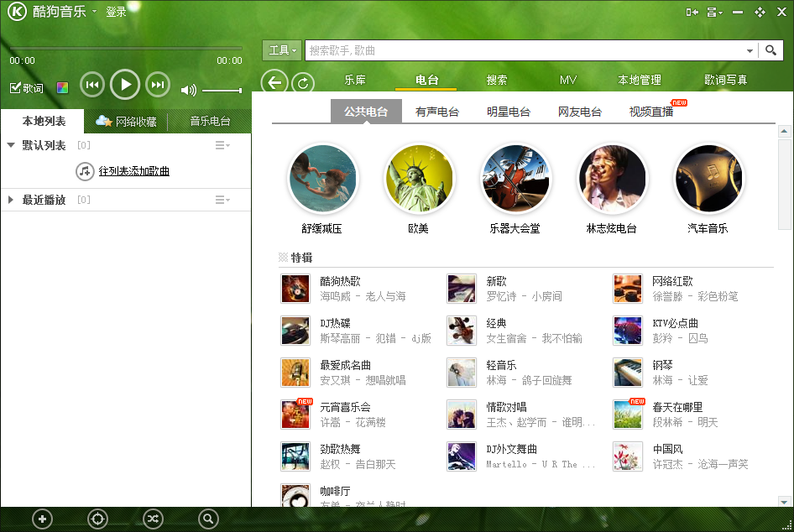Open the search history dropdown arrow

[750, 50]
